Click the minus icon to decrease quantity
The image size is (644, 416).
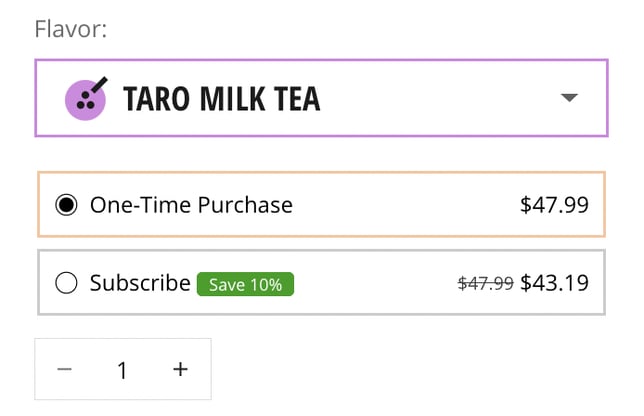click(64, 369)
